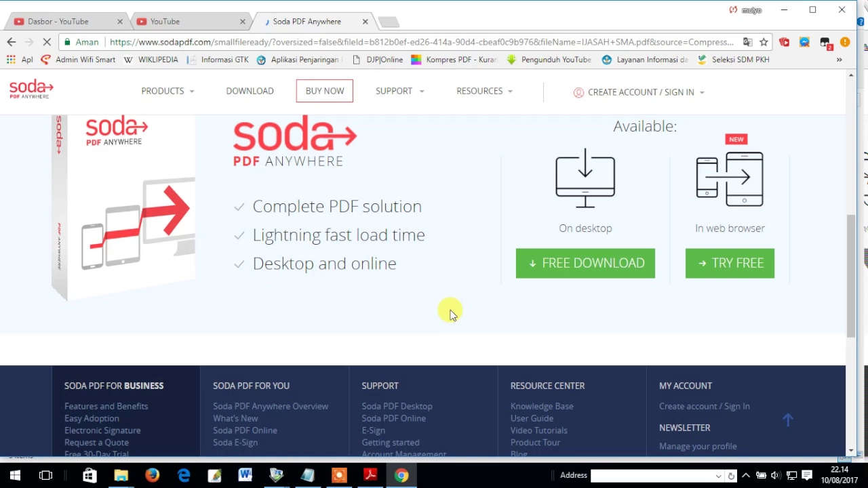Image resolution: width=868 pixels, height=488 pixels.
Task: Click the desktop download monitor icon
Action: click(x=585, y=178)
